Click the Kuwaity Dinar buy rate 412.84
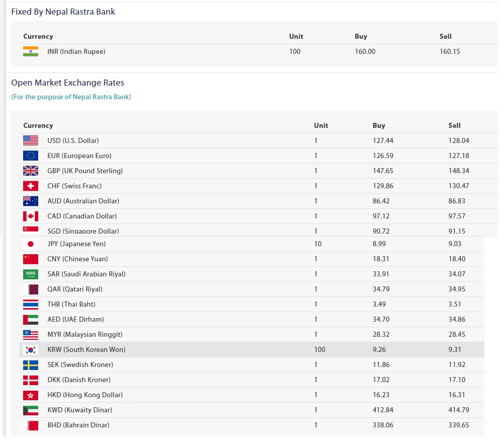The width and height of the screenshot is (504, 443). (383, 410)
